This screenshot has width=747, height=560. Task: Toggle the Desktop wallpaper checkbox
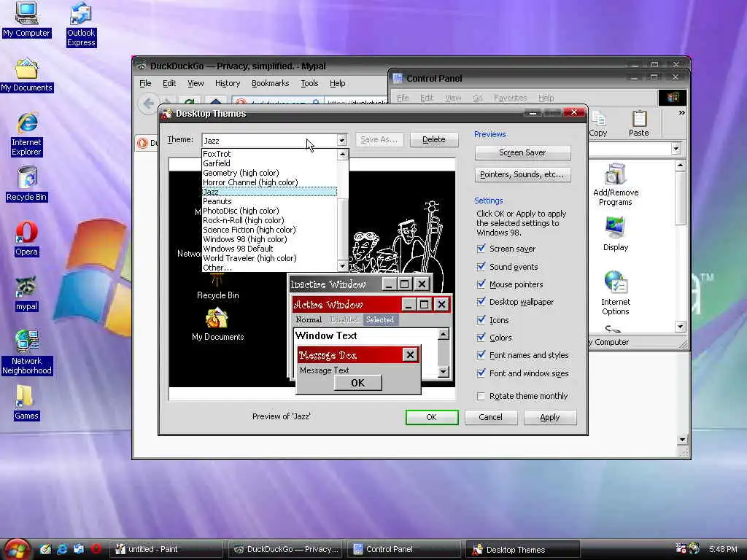click(481, 302)
